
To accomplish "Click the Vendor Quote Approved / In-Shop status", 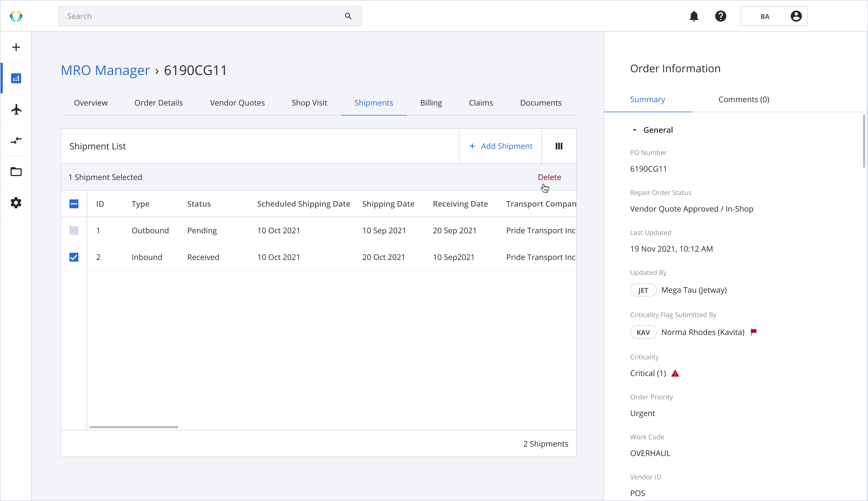I will pos(692,209).
